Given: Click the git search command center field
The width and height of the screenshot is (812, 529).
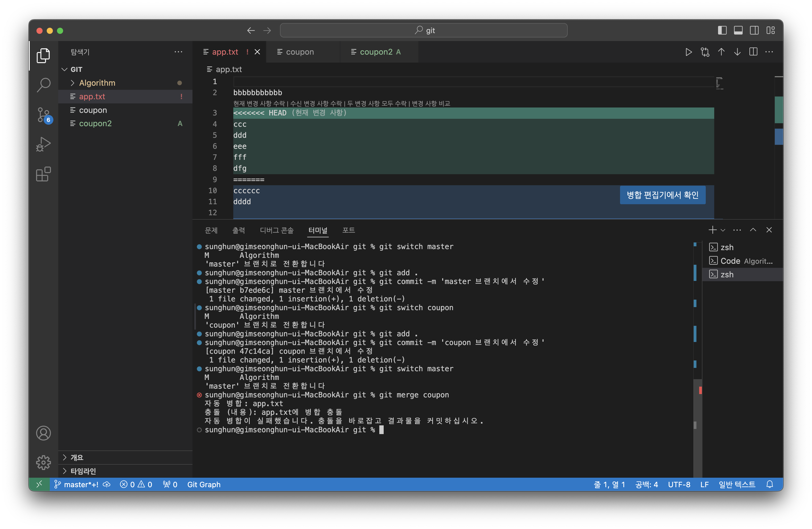Looking at the screenshot, I should coord(423,30).
